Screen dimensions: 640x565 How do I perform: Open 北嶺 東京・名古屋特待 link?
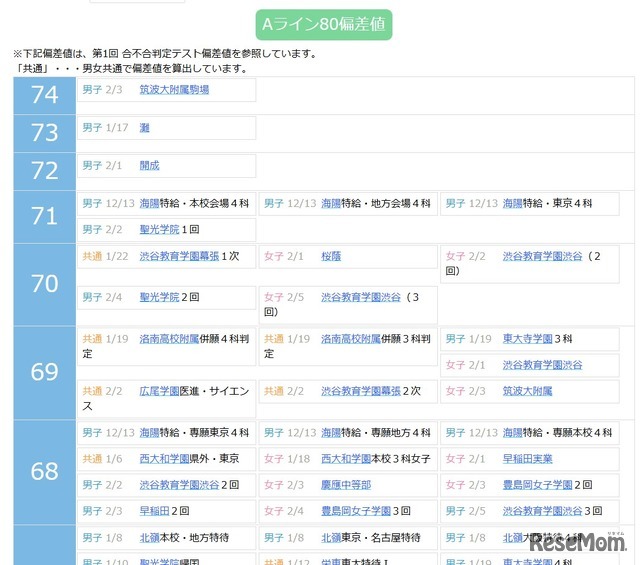[331, 538]
